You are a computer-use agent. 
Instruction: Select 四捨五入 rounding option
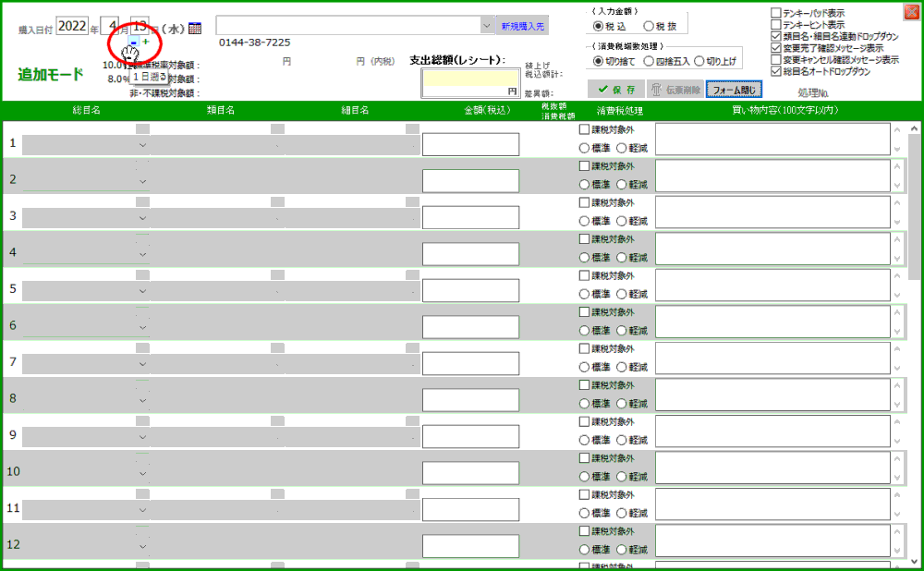(x=649, y=61)
